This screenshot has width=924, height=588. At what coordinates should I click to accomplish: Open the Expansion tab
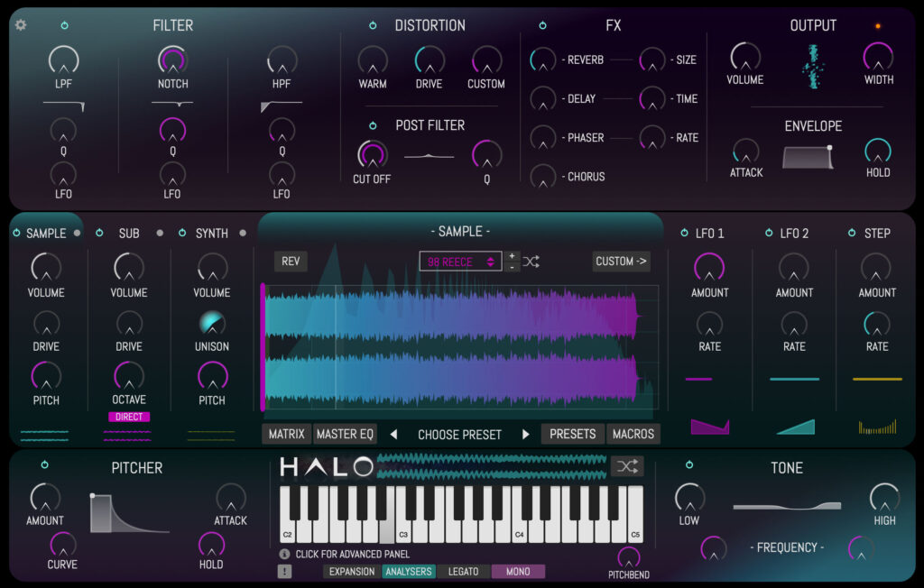click(352, 572)
